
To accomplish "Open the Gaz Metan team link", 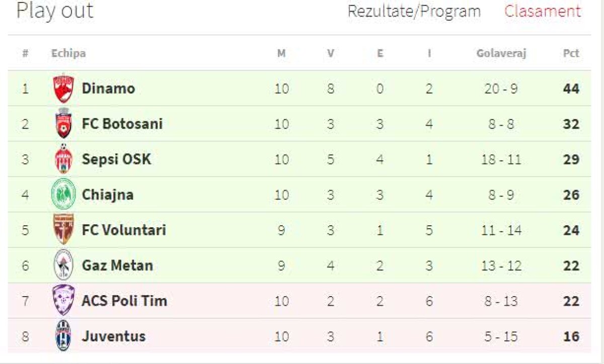I will pyautogui.click(x=117, y=265).
